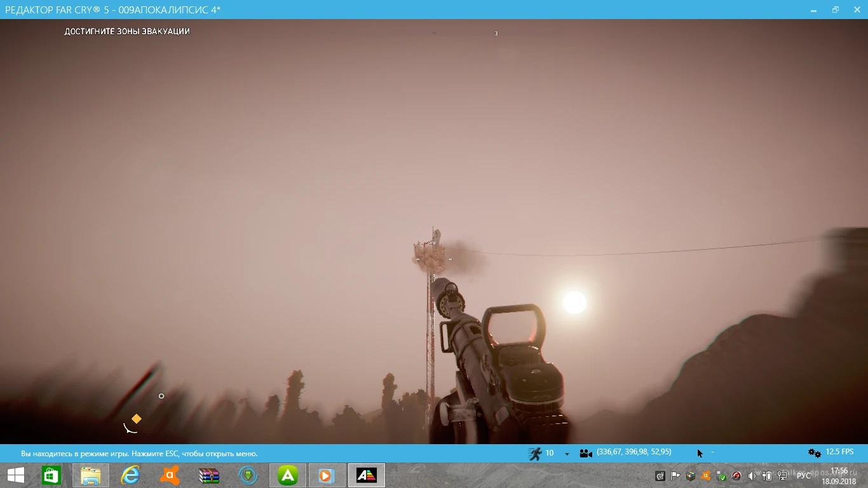The image size is (868, 488).
Task: Open the speaker volume icon in system tray
Action: point(752,475)
